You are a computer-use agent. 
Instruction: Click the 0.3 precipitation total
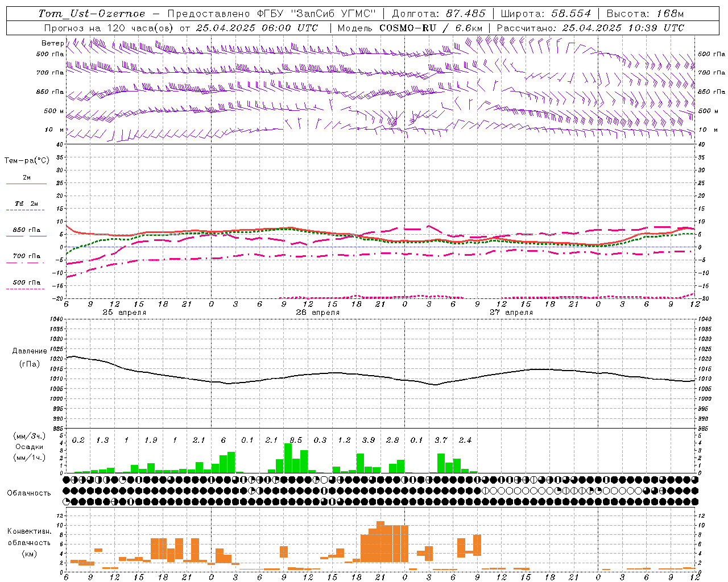pos(320,440)
